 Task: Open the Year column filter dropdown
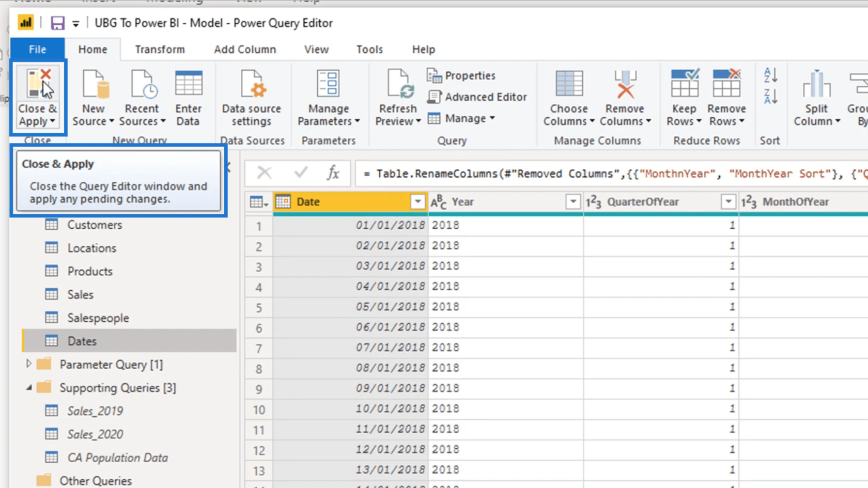click(573, 202)
